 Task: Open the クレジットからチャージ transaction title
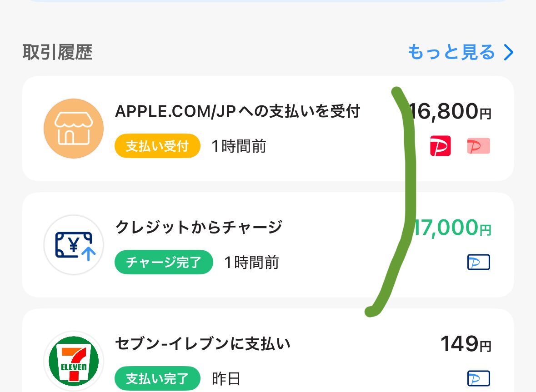tap(199, 227)
